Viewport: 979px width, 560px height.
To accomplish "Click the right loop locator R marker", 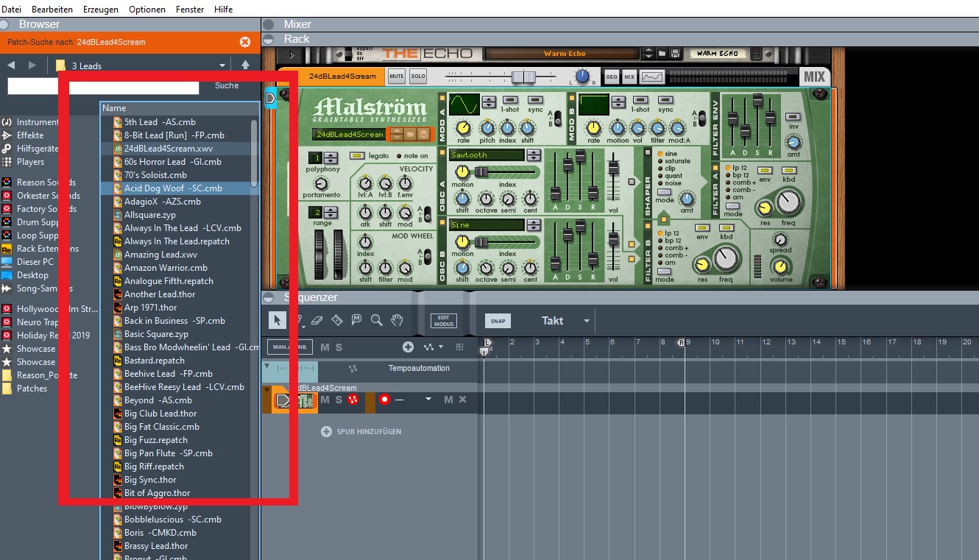I will click(x=682, y=343).
